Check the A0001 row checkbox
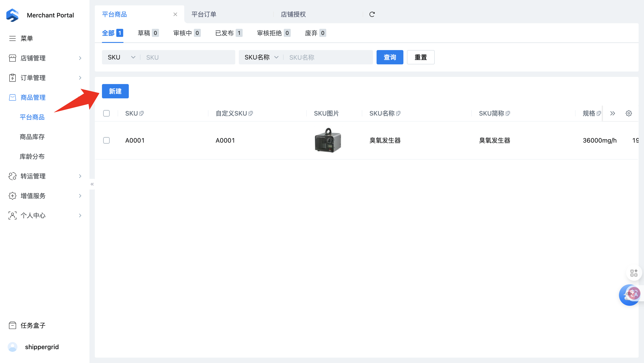This screenshot has width=644, height=363. click(106, 140)
